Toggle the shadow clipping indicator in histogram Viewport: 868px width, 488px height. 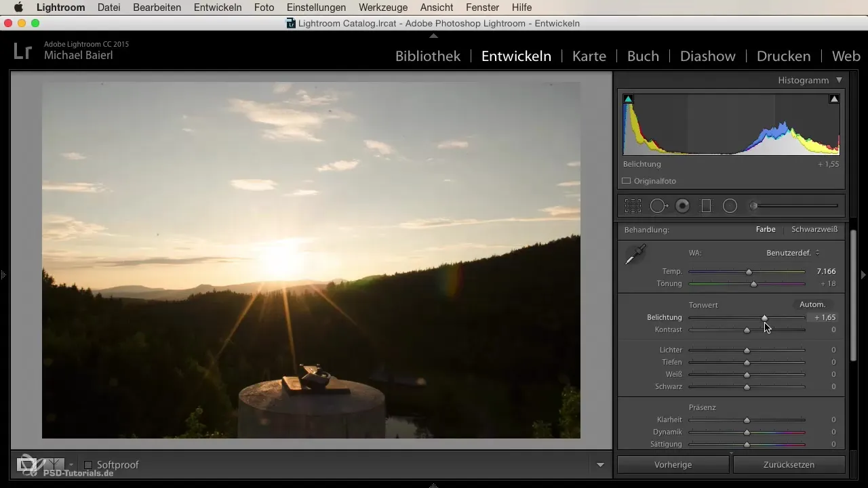tap(628, 99)
